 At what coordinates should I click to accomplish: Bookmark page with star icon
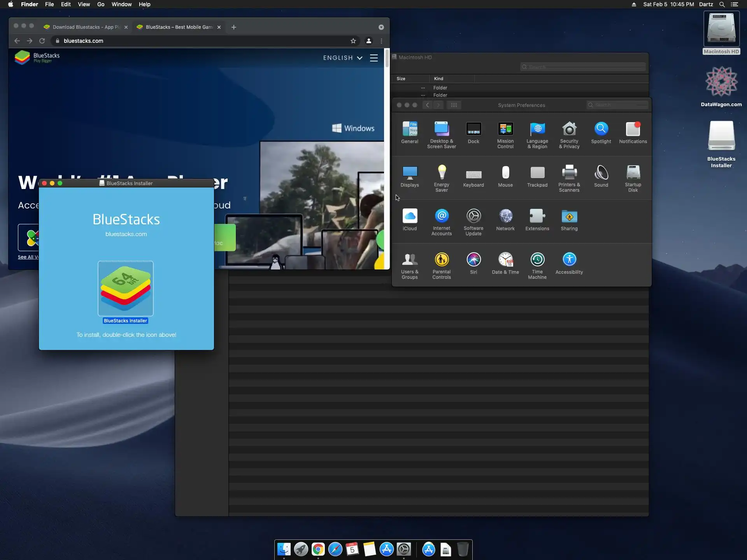coord(353,41)
